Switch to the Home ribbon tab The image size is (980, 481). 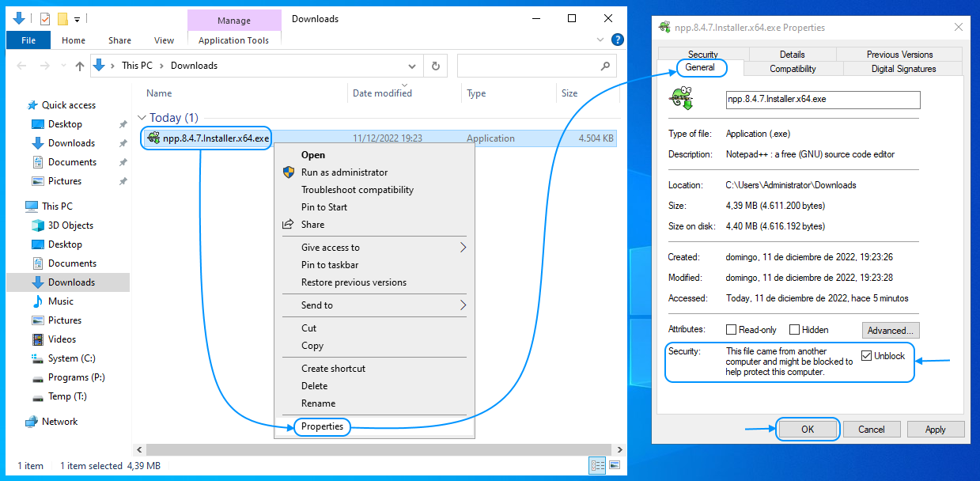pyautogui.click(x=74, y=40)
